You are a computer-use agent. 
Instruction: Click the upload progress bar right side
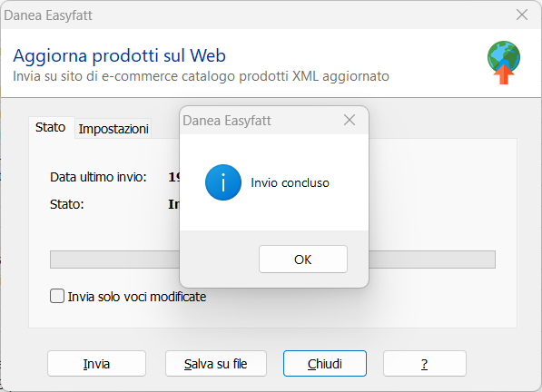(432, 260)
